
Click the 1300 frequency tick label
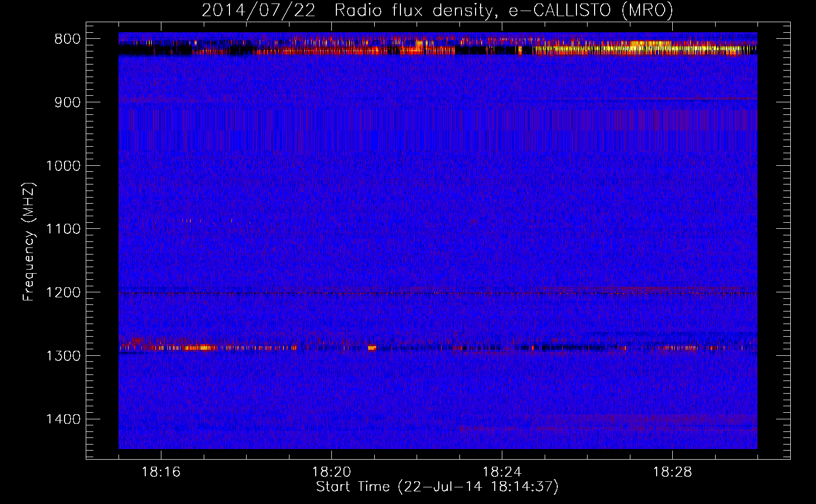(63, 356)
